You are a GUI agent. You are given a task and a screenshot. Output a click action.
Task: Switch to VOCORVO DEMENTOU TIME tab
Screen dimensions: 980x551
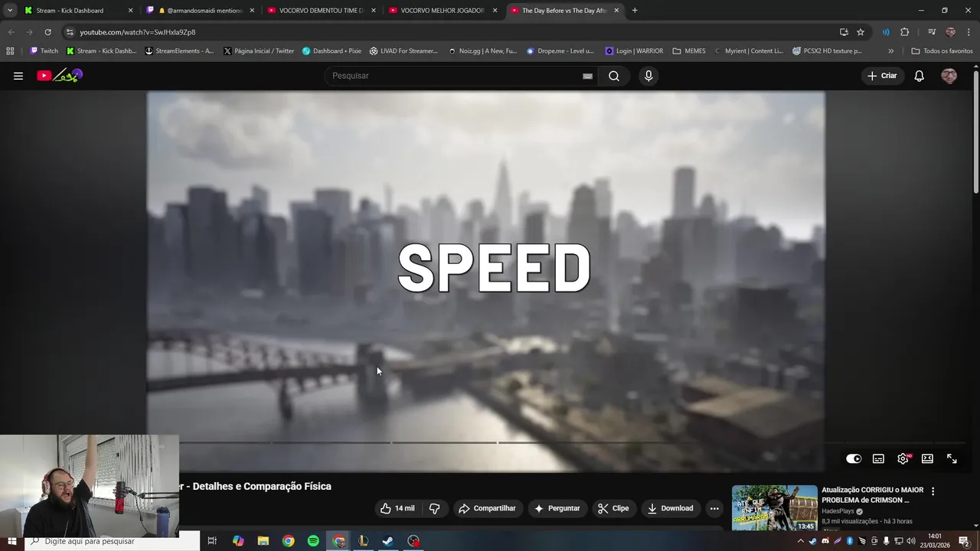pos(322,10)
